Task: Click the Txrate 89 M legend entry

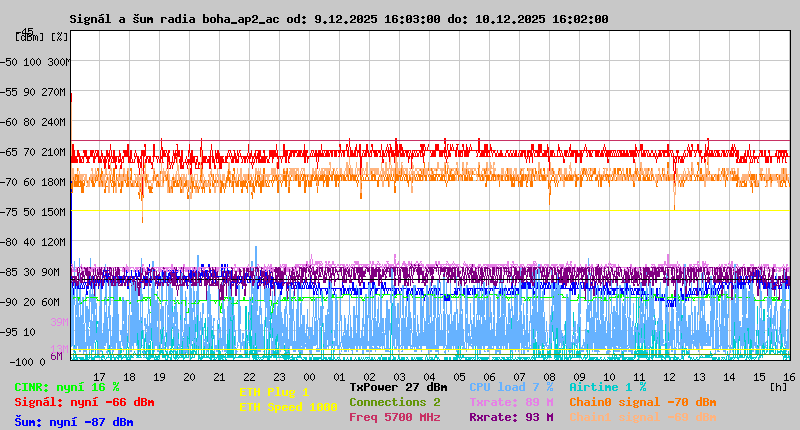Action: (511, 402)
